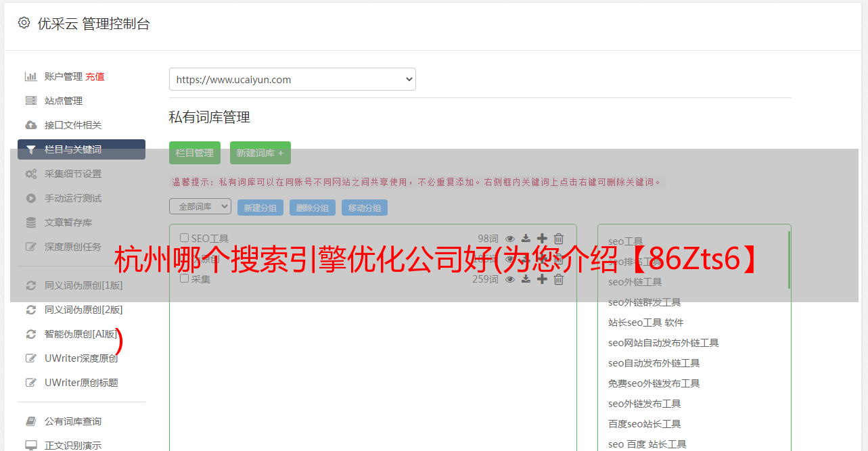Open 深度原创任务 via its edit icon
Image resolution: width=868 pixels, height=451 pixels.
point(31,247)
